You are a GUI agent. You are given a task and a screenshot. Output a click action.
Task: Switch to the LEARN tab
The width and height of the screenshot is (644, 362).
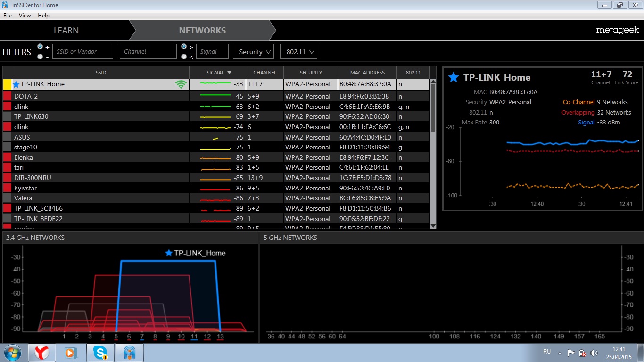(x=66, y=31)
